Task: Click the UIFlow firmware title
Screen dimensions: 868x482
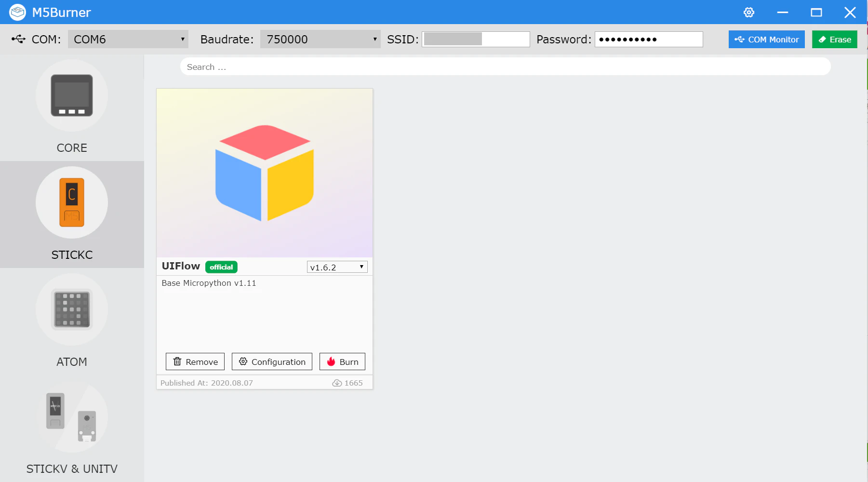Action: 181,266
